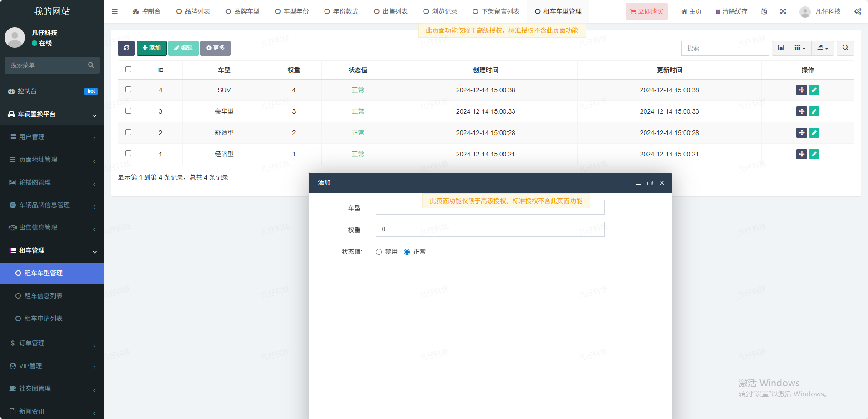Image resolution: width=868 pixels, height=419 pixels.
Task: Toggle the table list view icon
Action: coord(780,48)
